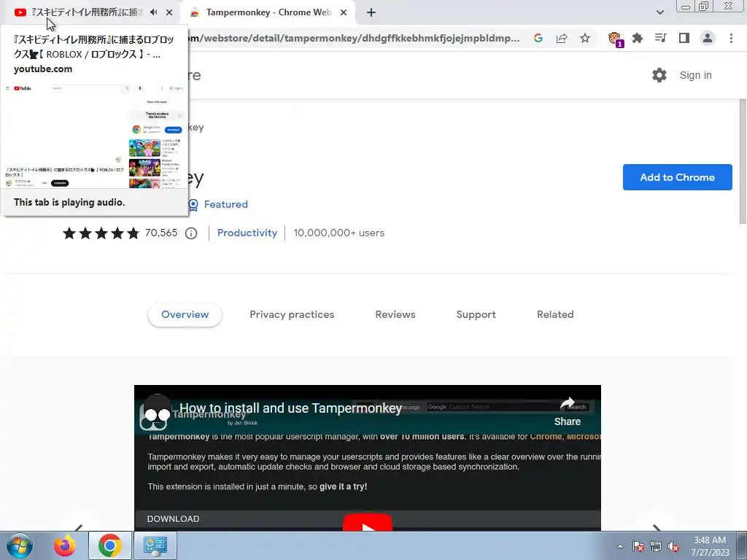Open the rating info icon
Screen dimensions: 747x560
pos(191,233)
